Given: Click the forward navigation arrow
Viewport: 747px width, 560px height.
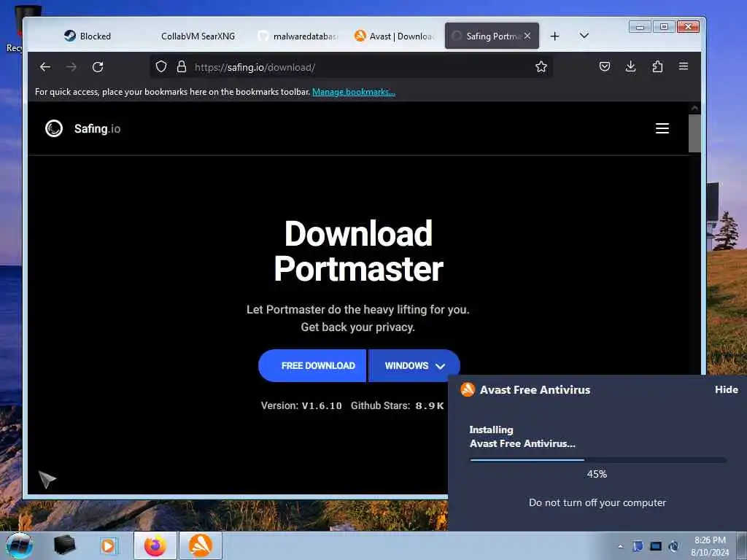Looking at the screenshot, I should tap(71, 67).
